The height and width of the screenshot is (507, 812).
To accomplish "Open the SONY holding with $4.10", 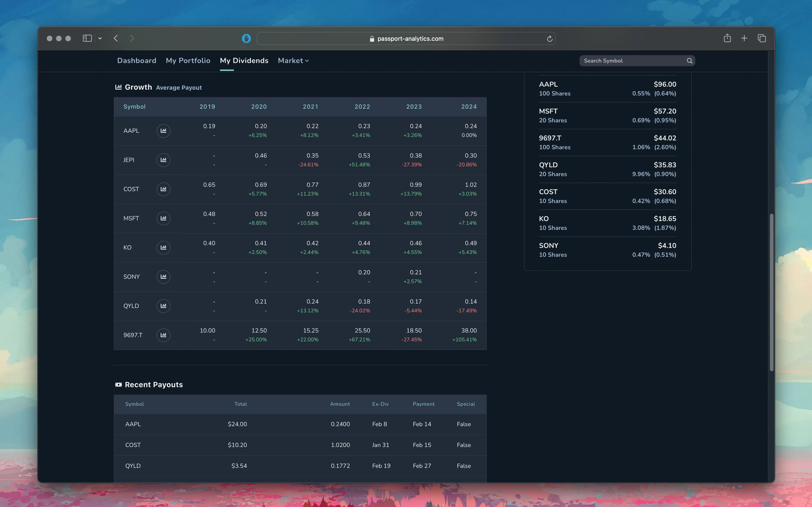I will click(607, 250).
